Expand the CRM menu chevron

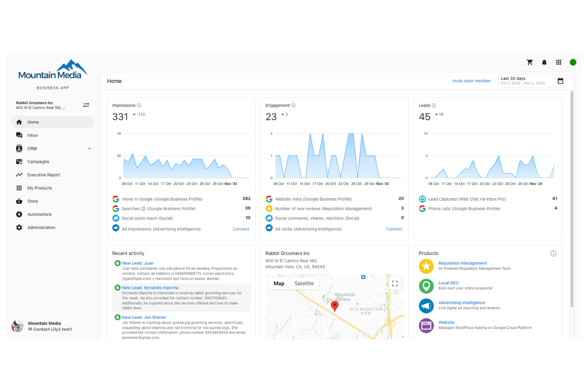(x=89, y=148)
